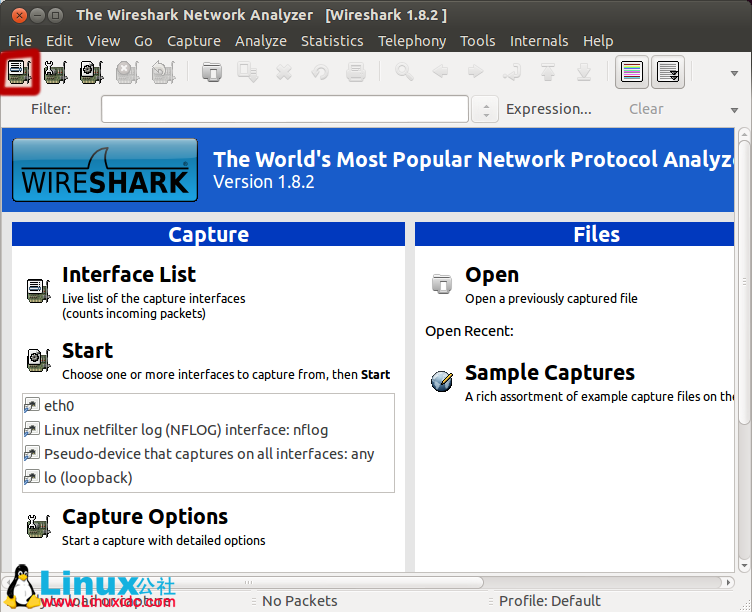Click the Sample Captures globe icon

[442, 381]
